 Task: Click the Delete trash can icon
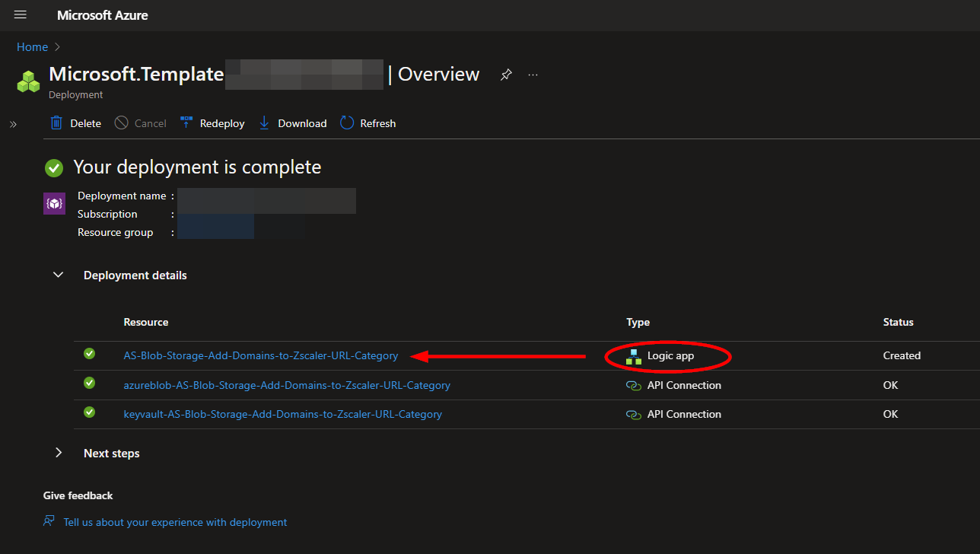(x=56, y=123)
